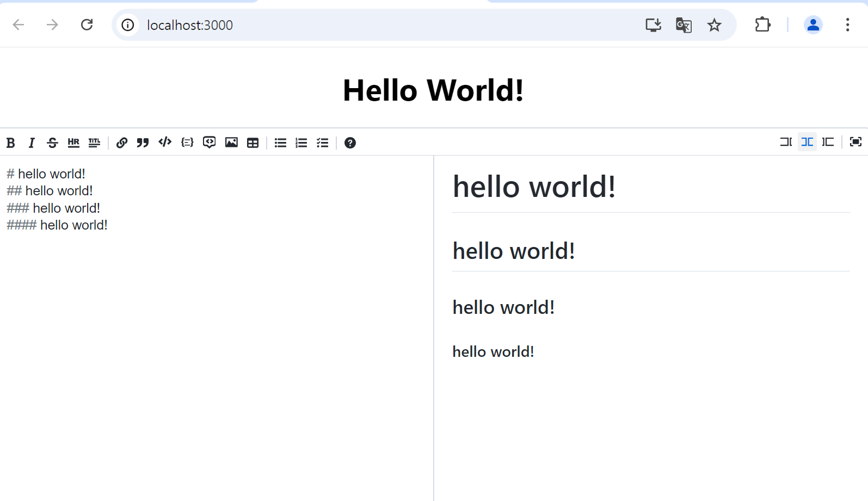Click the rendered H1 'hello world!' preview
Screen dimensions: 868x501
pyautogui.click(x=534, y=187)
